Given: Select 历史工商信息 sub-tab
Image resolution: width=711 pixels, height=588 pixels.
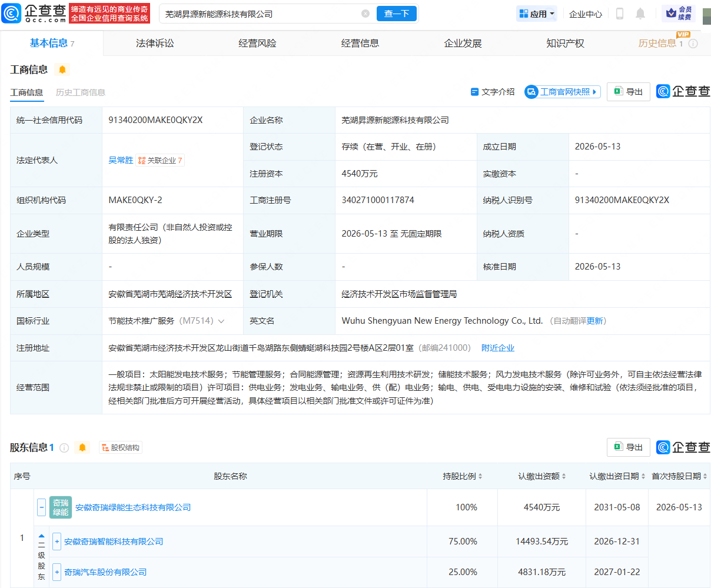Looking at the screenshot, I should pos(81,92).
